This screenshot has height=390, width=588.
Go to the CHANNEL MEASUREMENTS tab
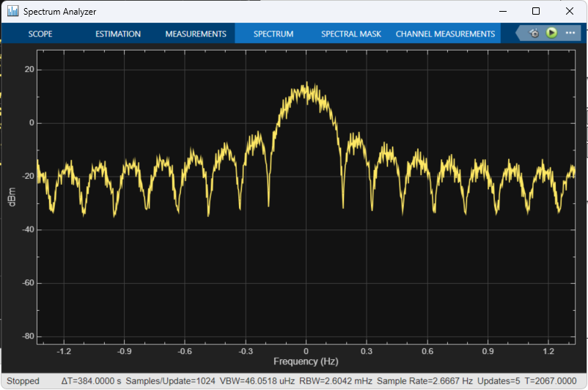click(445, 34)
